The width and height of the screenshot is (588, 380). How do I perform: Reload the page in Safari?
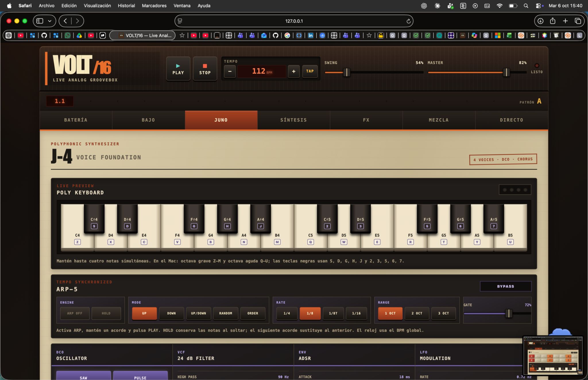click(x=408, y=21)
